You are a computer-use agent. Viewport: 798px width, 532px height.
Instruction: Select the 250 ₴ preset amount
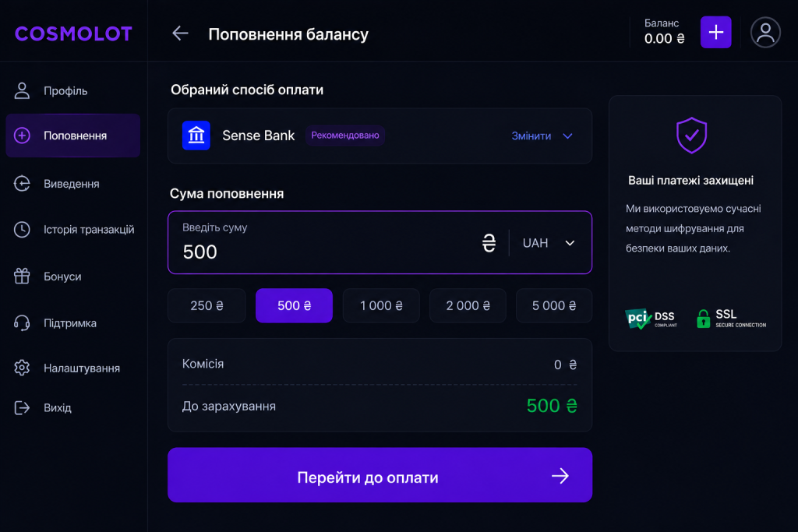click(x=207, y=305)
